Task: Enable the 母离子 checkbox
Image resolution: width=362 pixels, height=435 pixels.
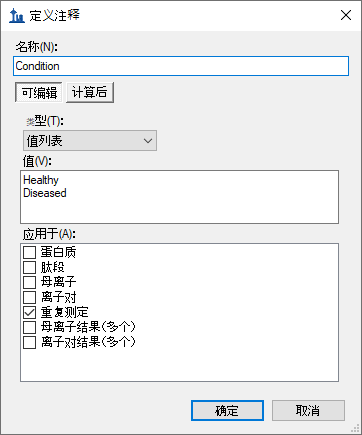Action: point(29,282)
